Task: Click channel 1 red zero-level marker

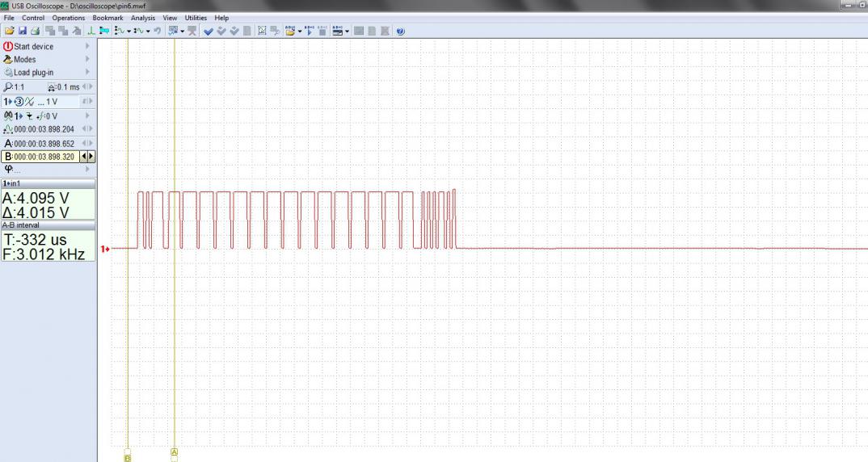Action: [104, 249]
